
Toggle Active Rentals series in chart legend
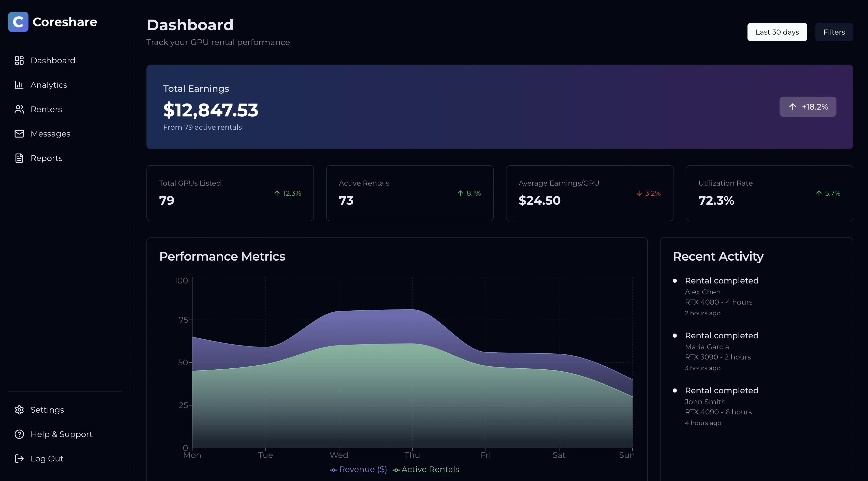click(426, 470)
